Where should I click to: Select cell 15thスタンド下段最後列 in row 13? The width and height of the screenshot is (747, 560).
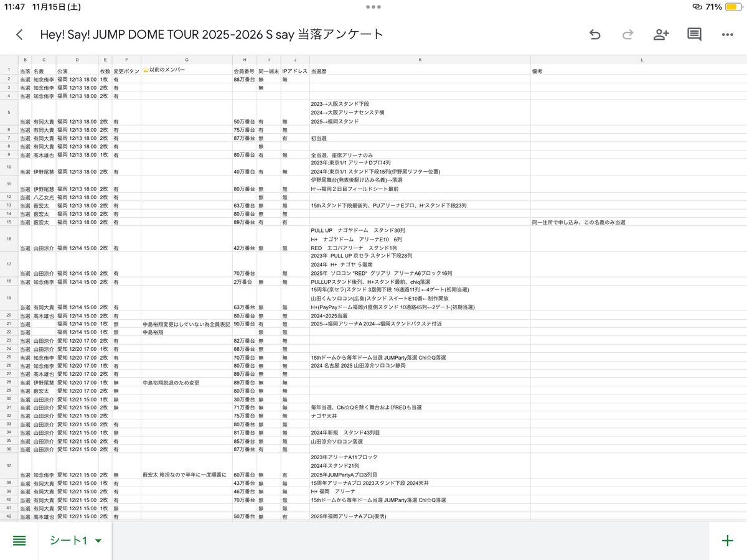420,205
